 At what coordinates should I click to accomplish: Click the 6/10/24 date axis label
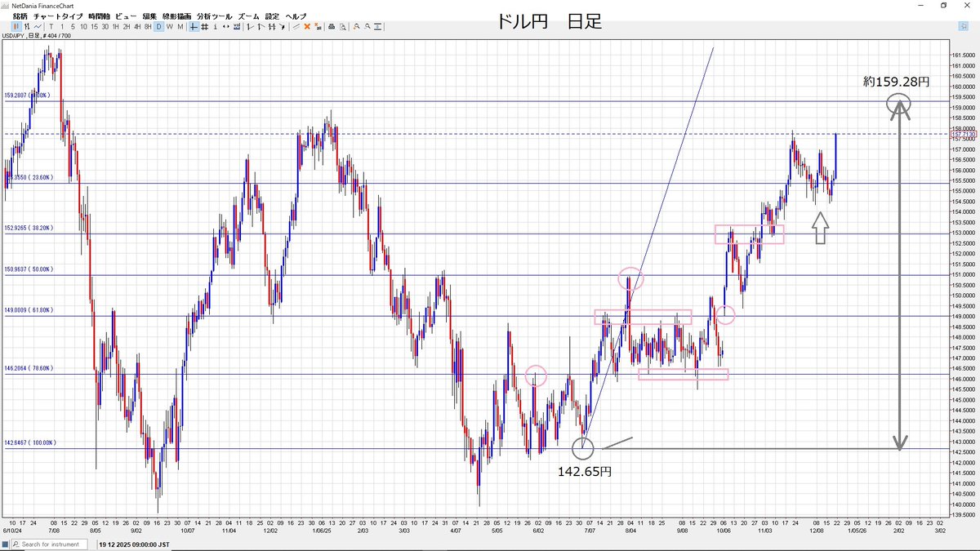(11, 530)
